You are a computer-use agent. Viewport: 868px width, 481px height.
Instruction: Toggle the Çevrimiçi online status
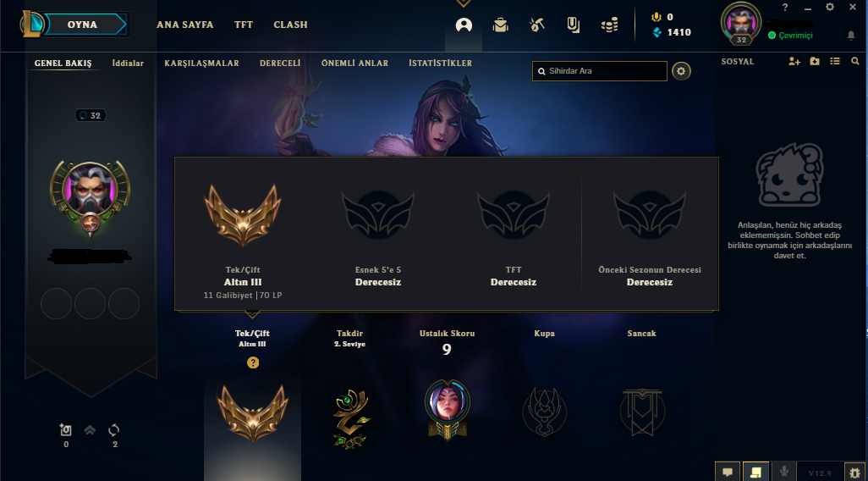click(x=790, y=36)
